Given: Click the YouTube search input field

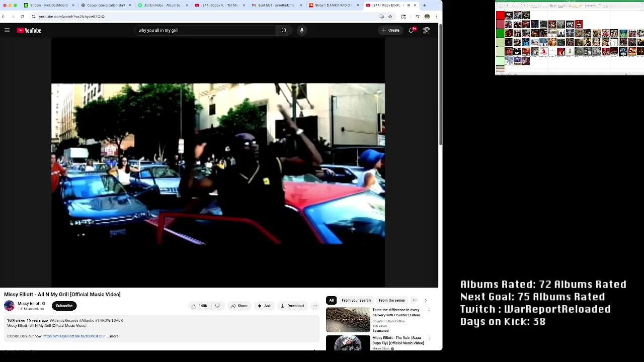Looking at the screenshot, I should 205,30.
